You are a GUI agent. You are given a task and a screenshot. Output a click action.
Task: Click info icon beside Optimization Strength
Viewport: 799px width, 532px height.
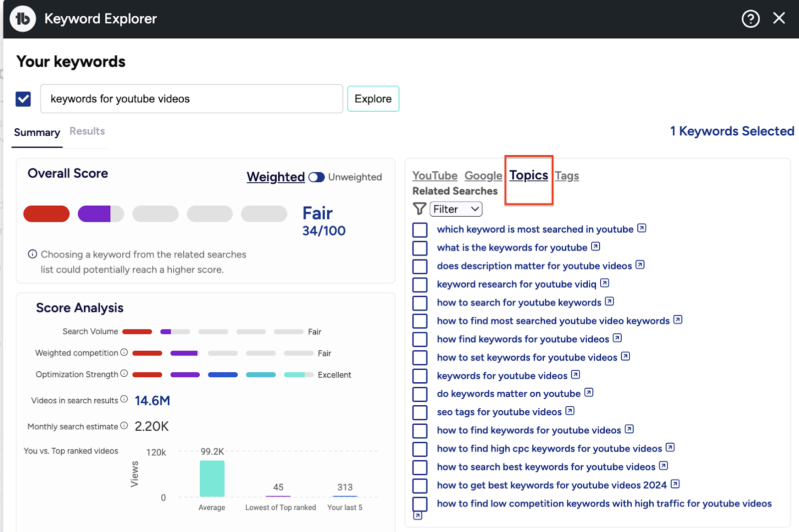(124, 373)
